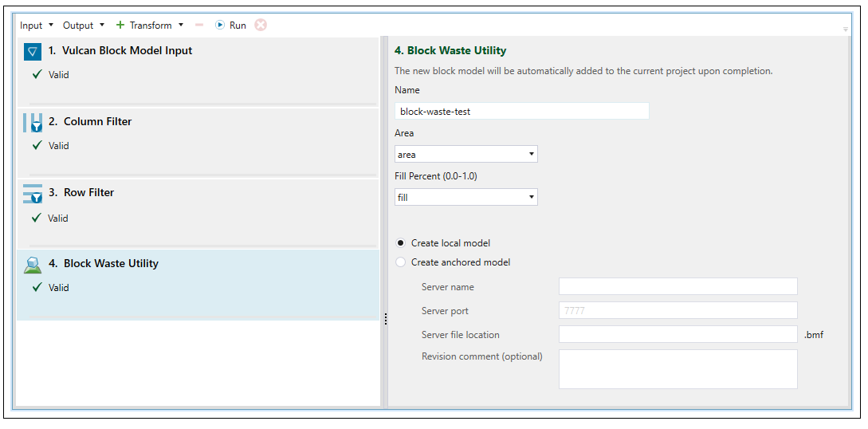This screenshot has width=868, height=429.
Task: Click the red cancel circle icon
Action: (x=261, y=25)
